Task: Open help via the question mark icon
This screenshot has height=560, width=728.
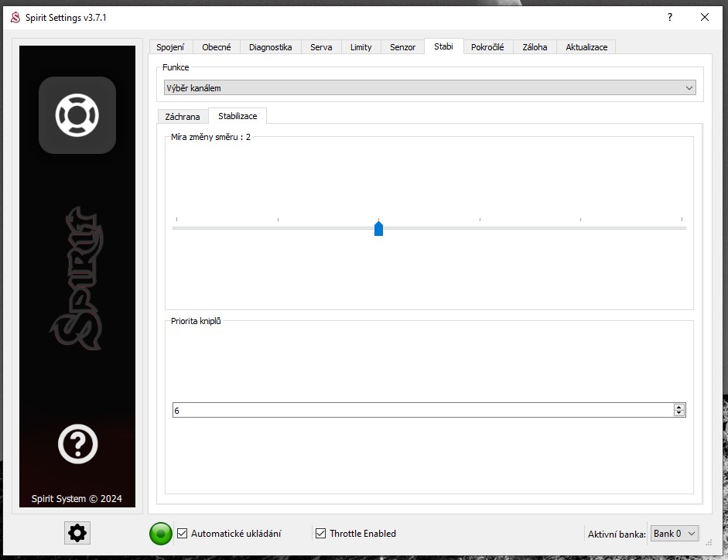Action: click(x=77, y=444)
